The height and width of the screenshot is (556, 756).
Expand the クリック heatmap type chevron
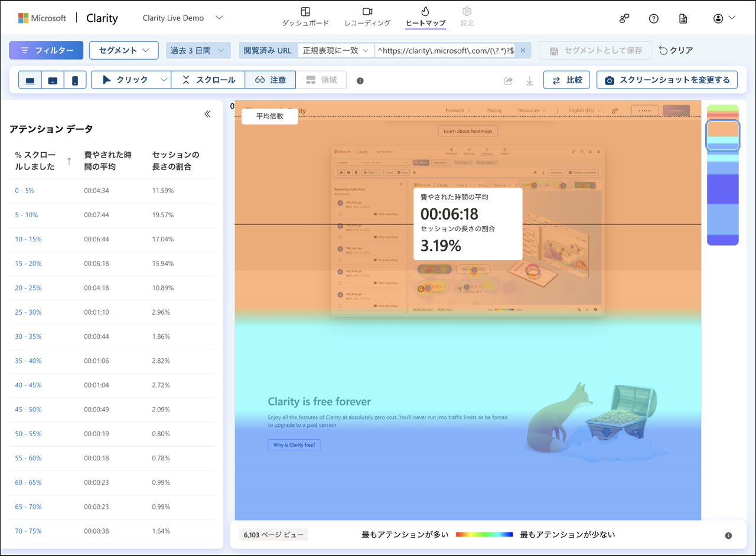coord(163,80)
